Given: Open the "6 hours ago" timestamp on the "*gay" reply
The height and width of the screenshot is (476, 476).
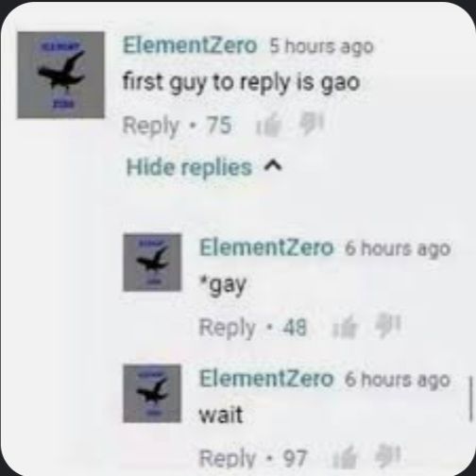Looking at the screenshot, I should click(x=398, y=249).
